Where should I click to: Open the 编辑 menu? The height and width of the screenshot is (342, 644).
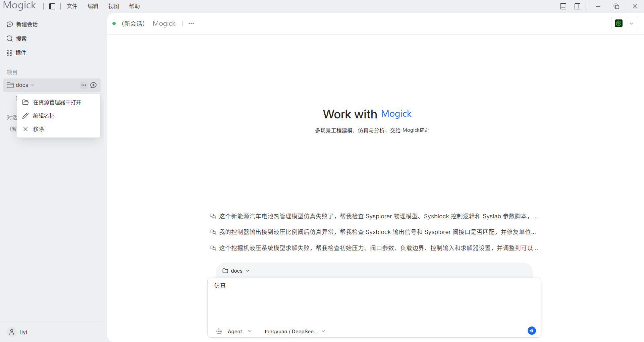pos(93,6)
